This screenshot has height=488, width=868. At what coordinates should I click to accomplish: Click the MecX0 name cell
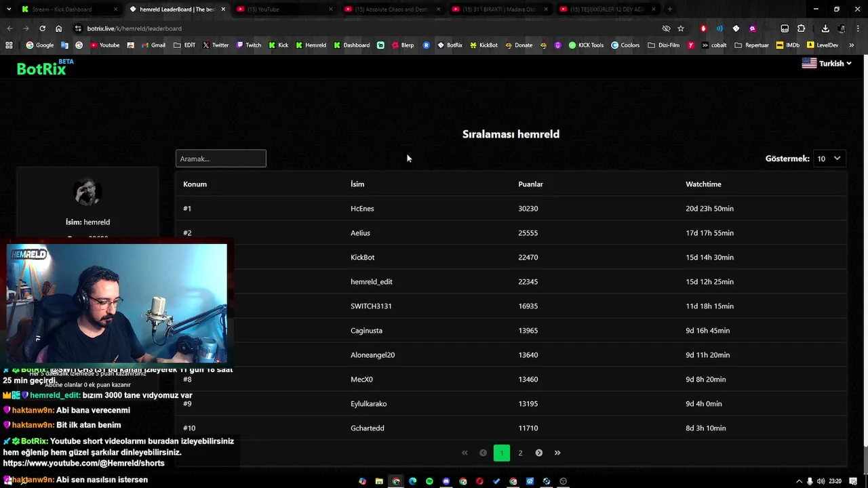361,380
